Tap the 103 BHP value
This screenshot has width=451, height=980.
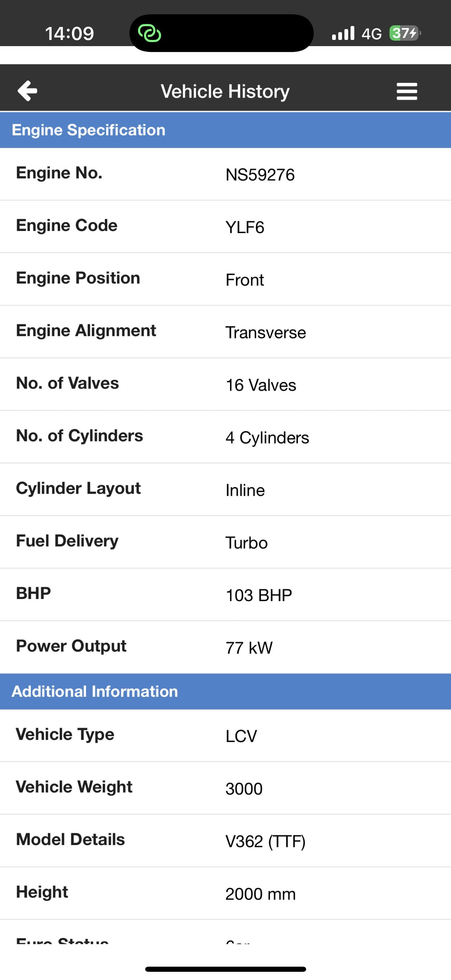click(x=259, y=595)
